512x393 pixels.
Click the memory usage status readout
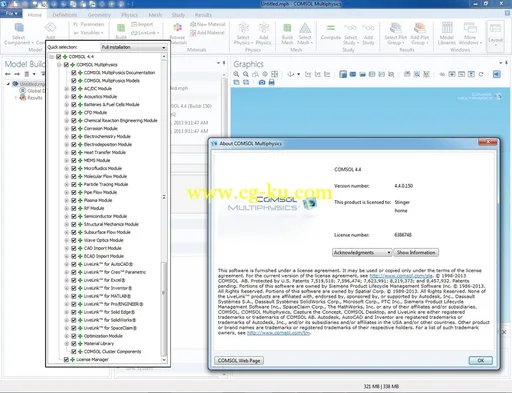pos(381,387)
